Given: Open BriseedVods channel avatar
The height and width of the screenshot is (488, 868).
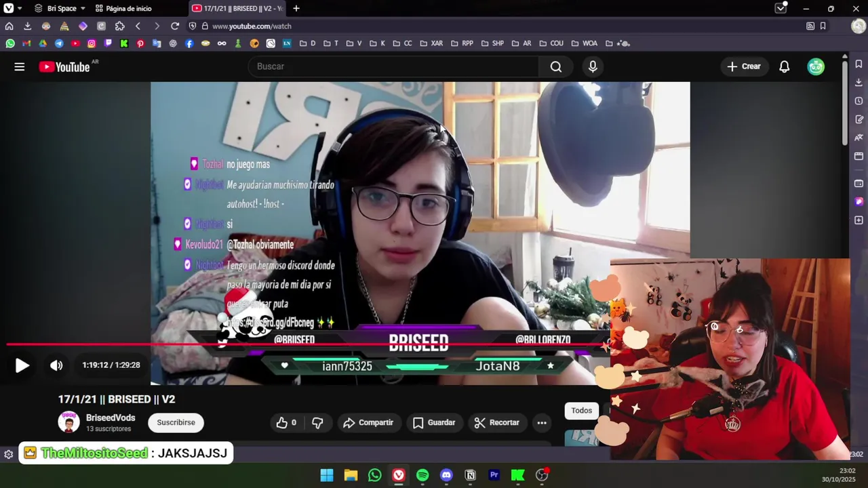Looking at the screenshot, I should 68,422.
